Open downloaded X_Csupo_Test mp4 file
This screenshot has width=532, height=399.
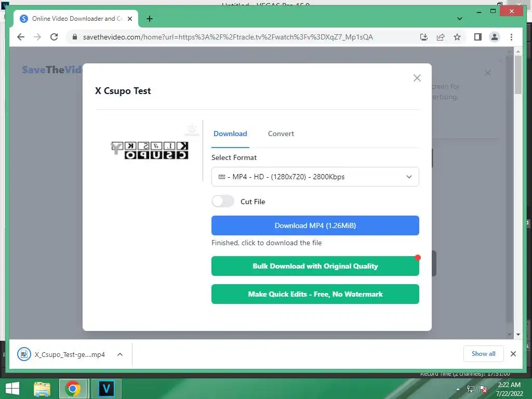click(61, 354)
